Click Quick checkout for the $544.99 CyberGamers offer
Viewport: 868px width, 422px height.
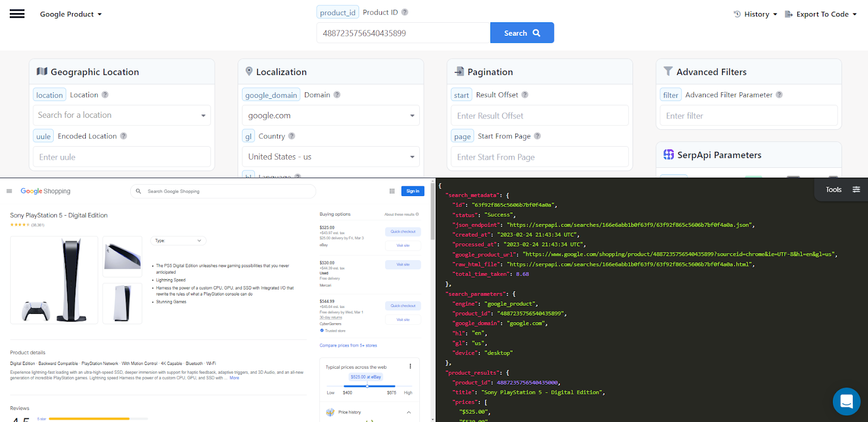pyautogui.click(x=403, y=306)
